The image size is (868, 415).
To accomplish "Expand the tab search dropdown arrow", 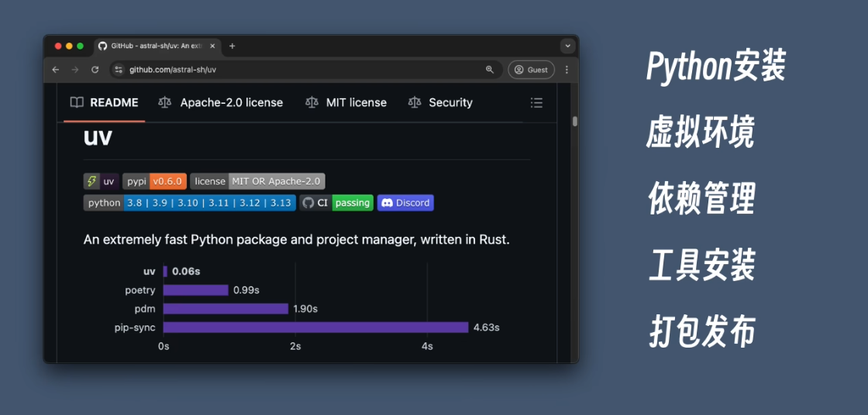I will 567,46.
